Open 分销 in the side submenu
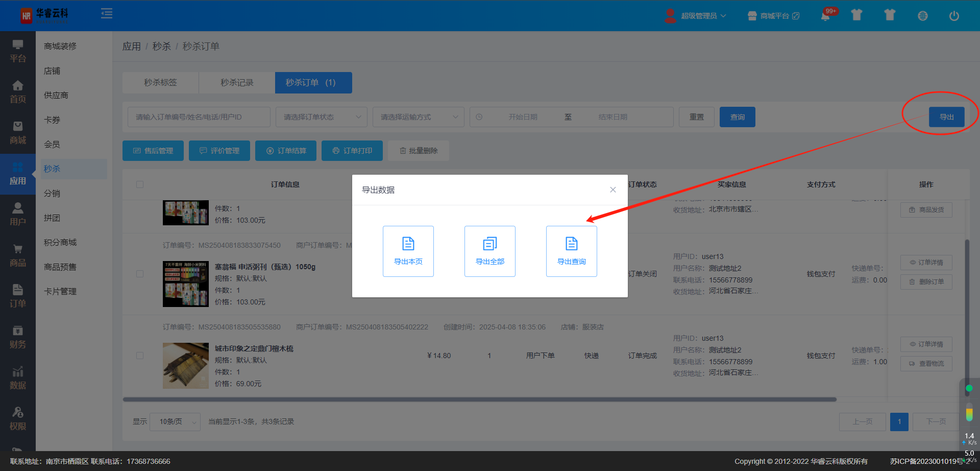This screenshot has width=980, height=471. pyautogui.click(x=52, y=193)
